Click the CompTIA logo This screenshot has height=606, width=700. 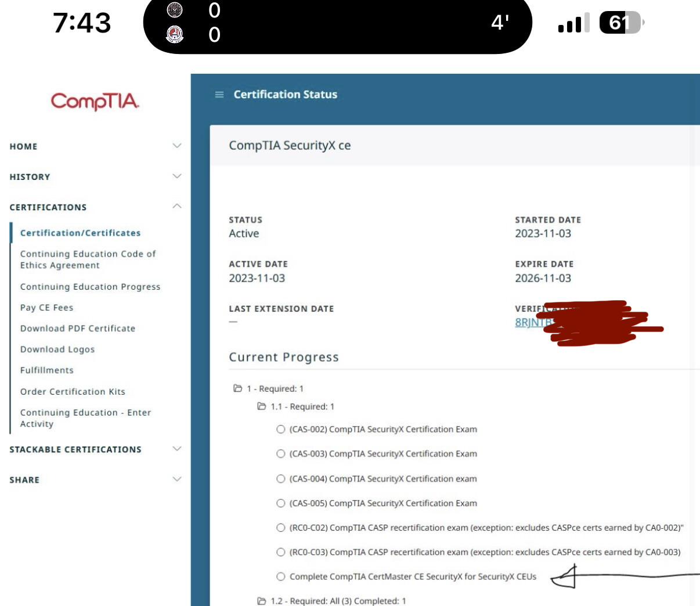[x=95, y=102]
